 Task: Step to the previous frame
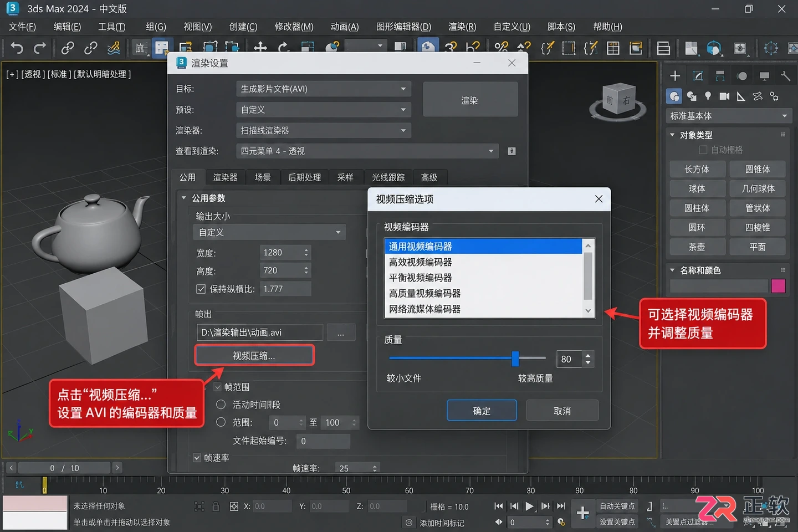[514, 506]
